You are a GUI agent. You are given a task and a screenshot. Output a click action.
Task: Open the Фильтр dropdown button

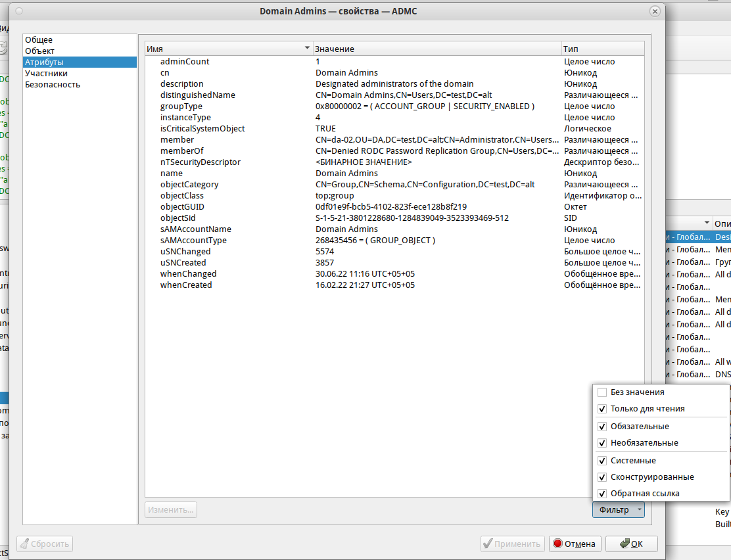[x=618, y=510]
